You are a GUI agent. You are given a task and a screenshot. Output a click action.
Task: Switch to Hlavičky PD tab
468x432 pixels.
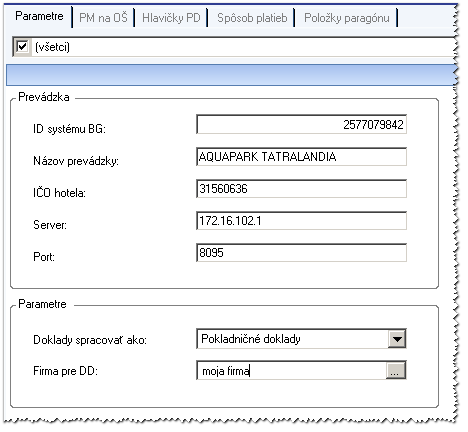pos(171,18)
